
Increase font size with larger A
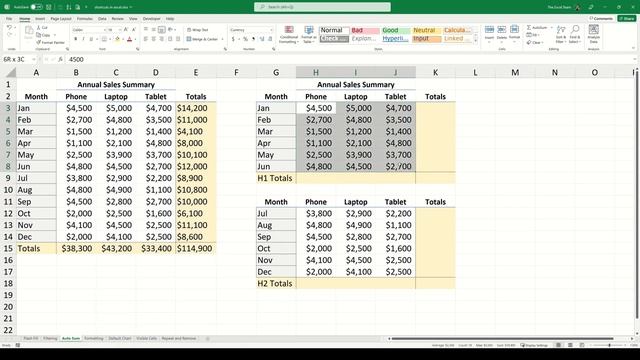126,29
